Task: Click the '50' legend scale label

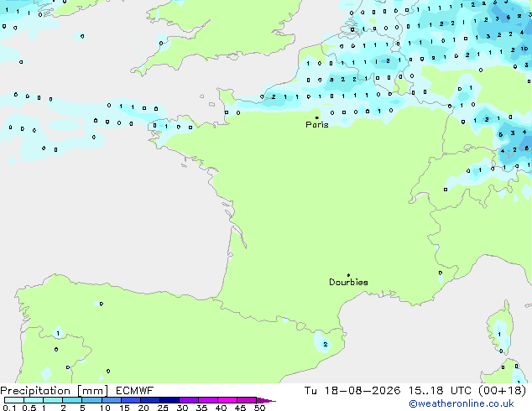Action: (259, 408)
